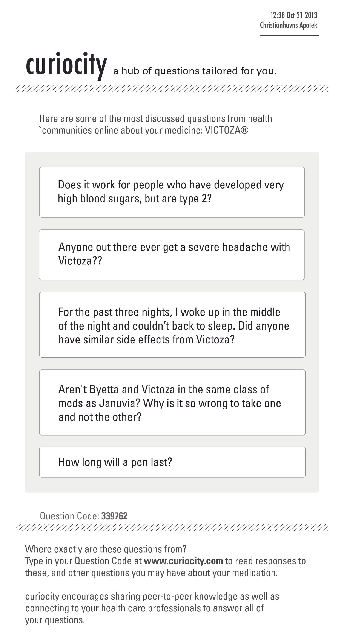Image resolution: width=344 pixels, height=644 pixels.
Task: Click the upper diagonal striped divider
Action: pyautogui.click(x=172, y=88)
